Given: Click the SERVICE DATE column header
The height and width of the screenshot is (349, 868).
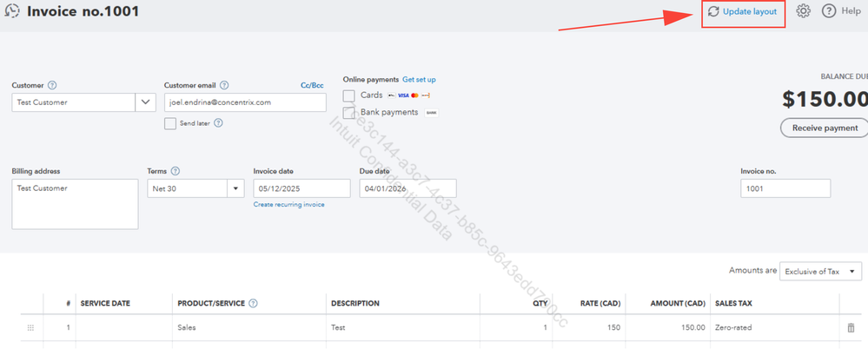Looking at the screenshot, I should tap(105, 304).
